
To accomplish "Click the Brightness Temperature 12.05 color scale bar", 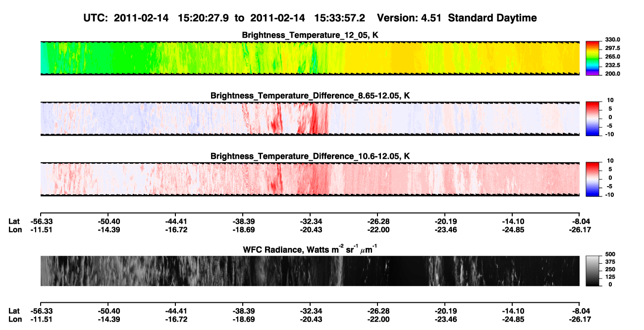I will [592, 58].
